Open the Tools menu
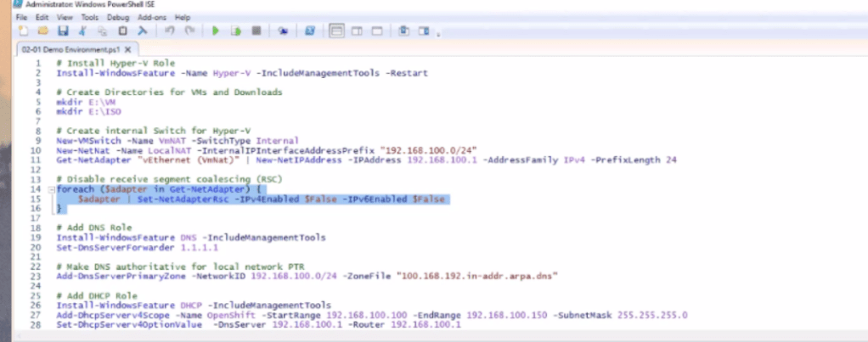The image size is (868, 342). pyautogui.click(x=90, y=18)
